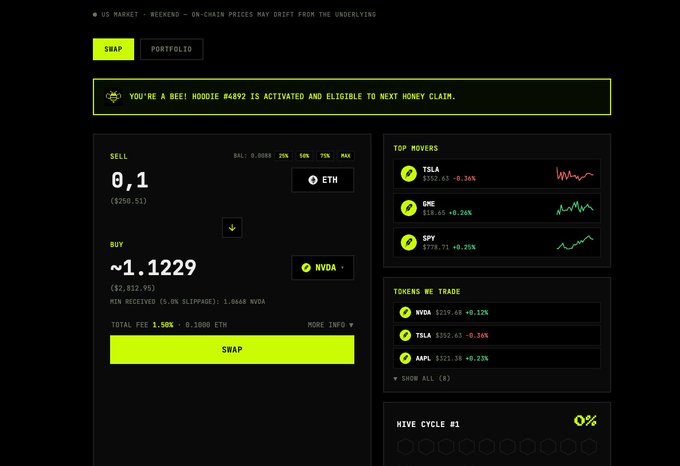The height and width of the screenshot is (466, 680).
Task: Click the Min Received slippage line
Action: pyautogui.click(x=187, y=302)
